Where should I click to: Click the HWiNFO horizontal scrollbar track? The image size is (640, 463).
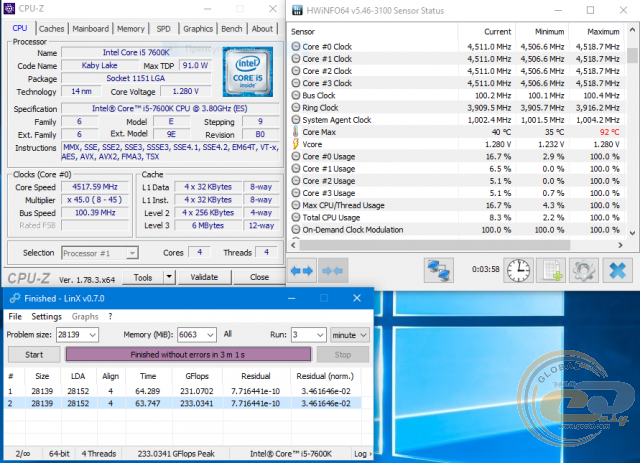[x=456, y=245]
